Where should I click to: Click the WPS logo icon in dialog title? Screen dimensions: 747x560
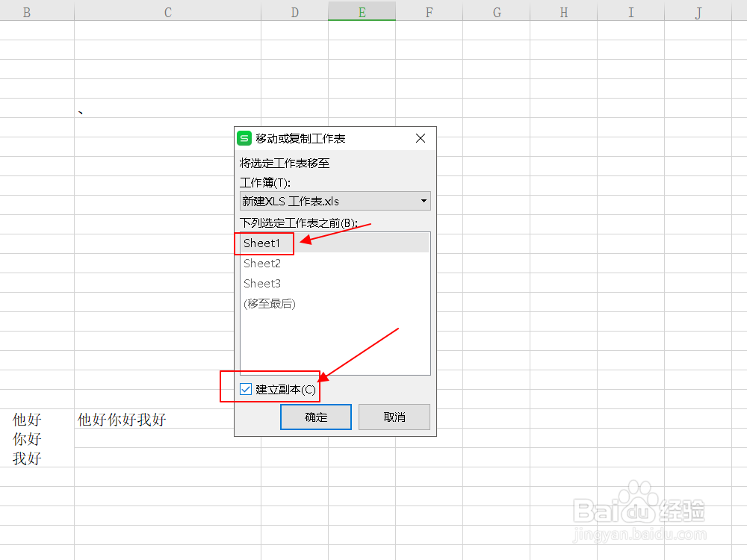tap(244, 139)
